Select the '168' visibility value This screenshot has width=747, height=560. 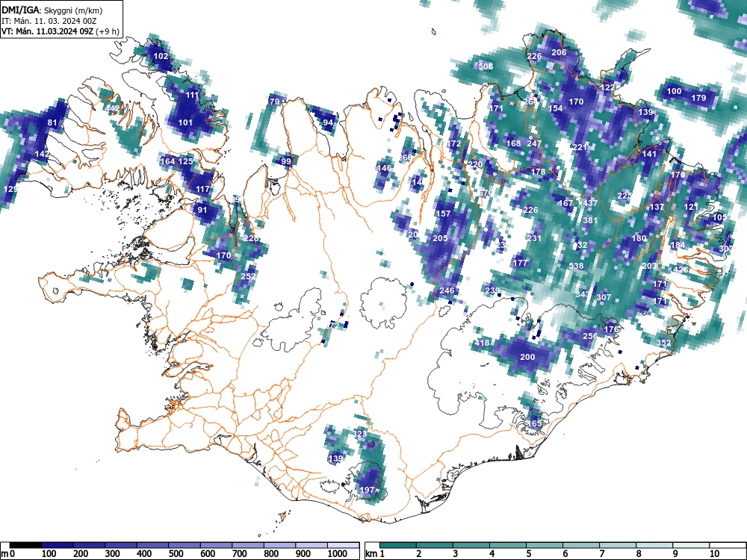click(514, 143)
